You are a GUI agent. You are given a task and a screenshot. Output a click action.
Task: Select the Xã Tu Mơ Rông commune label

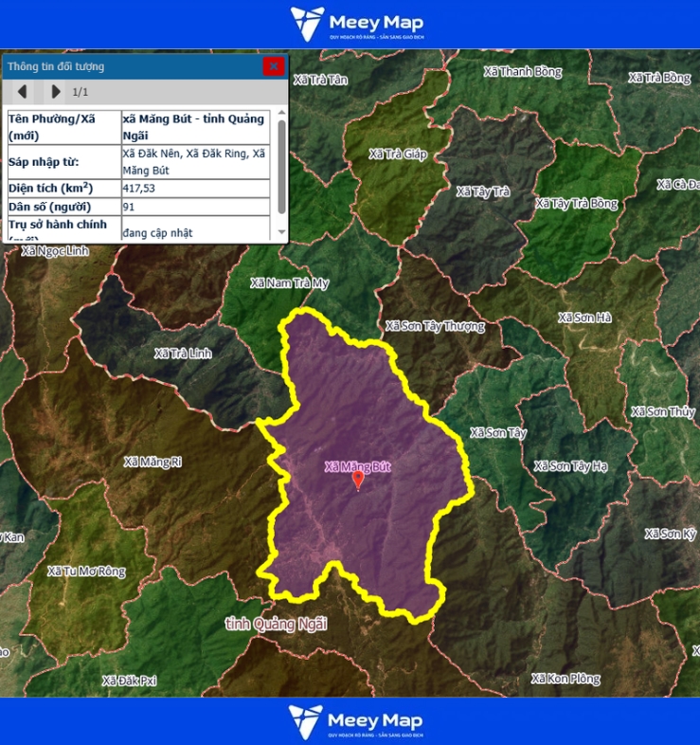[86, 572]
